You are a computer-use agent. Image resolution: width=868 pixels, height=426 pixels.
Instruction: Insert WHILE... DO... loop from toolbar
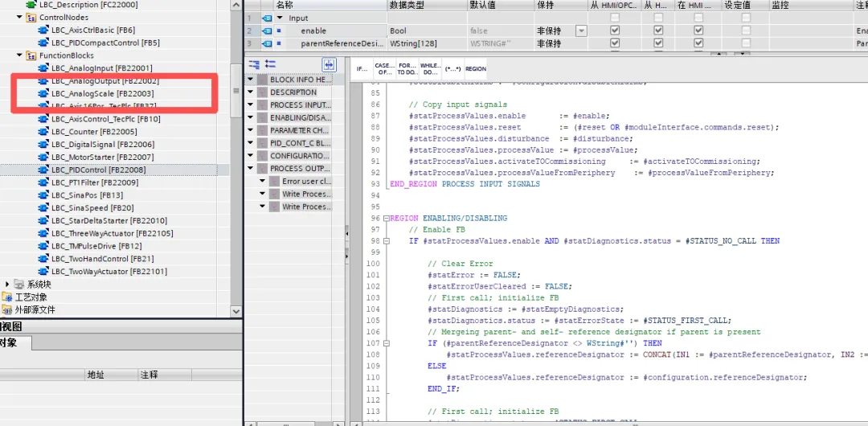point(429,69)
